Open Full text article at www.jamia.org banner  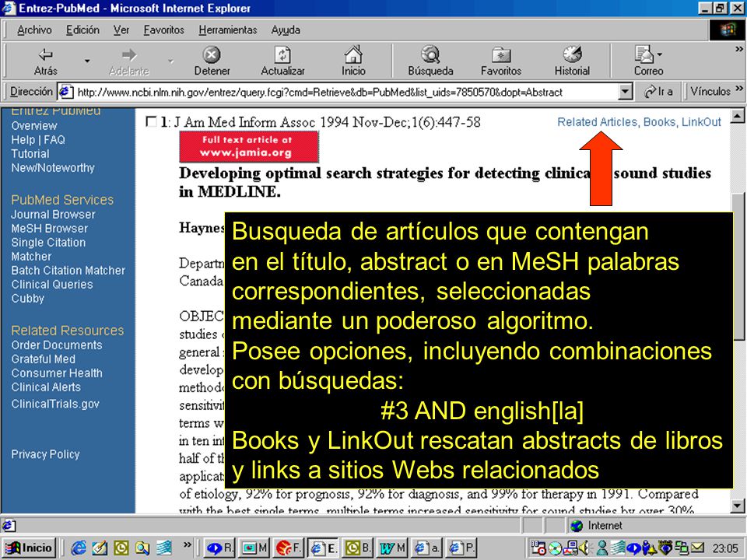(249, 147)
